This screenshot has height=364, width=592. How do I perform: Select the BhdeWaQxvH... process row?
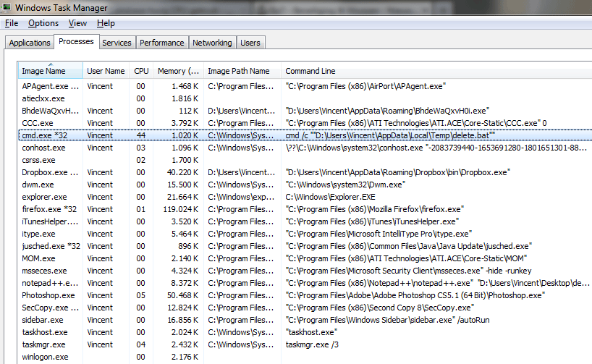[x=305, y=111]
